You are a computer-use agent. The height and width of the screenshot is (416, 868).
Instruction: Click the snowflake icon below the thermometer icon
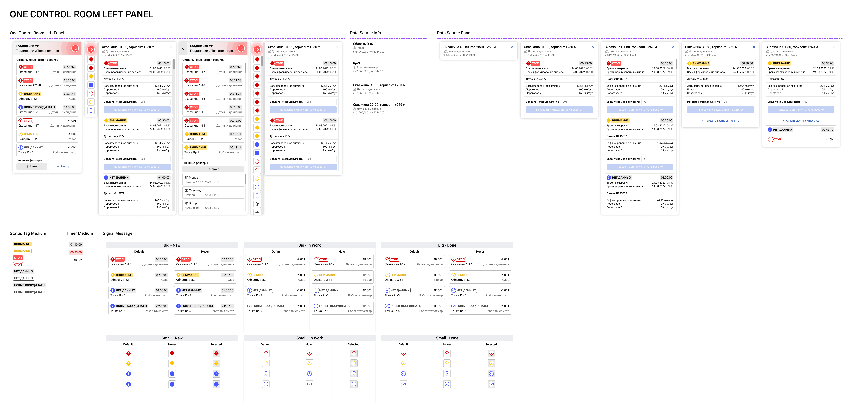(257, 213)
